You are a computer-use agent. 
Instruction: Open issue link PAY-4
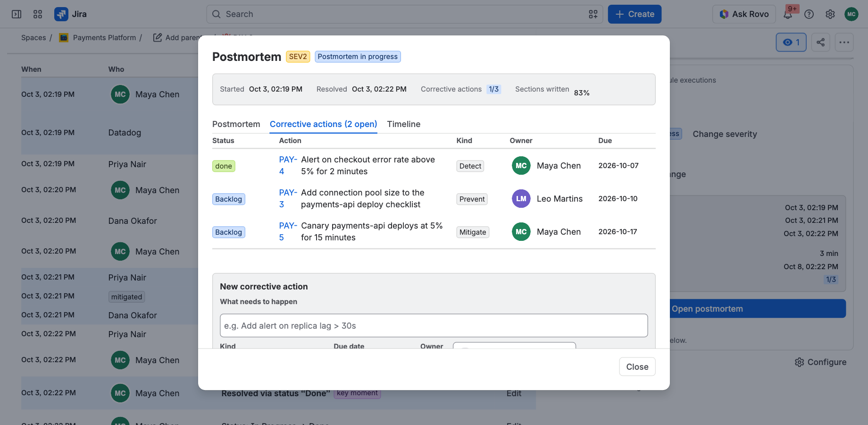click(x=288, y=166)
